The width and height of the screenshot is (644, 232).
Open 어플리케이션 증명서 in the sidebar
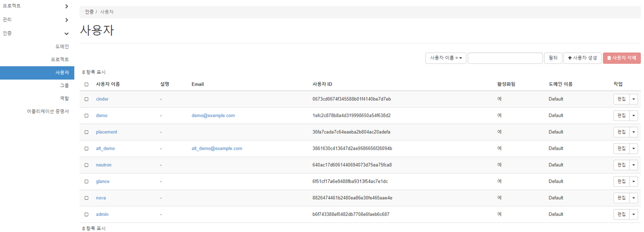point(48,111)
